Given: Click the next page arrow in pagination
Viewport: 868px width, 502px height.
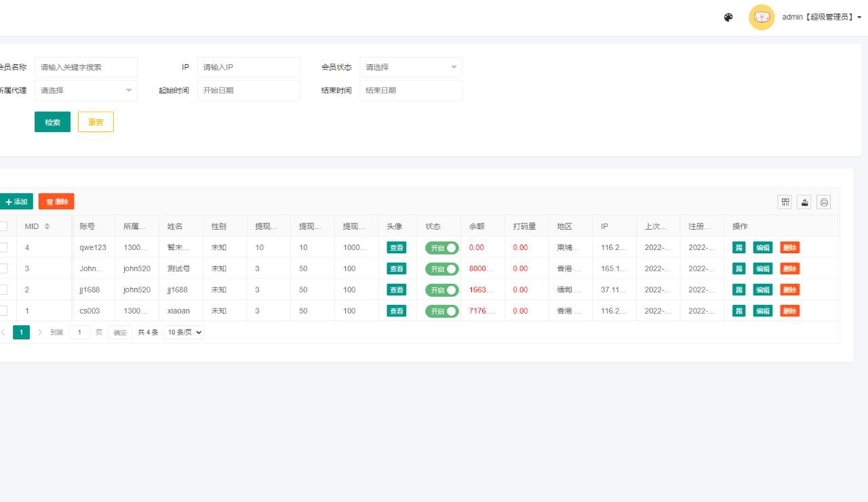Looking at the screenshot, I should pyautogui.click(x=40, y=333).
